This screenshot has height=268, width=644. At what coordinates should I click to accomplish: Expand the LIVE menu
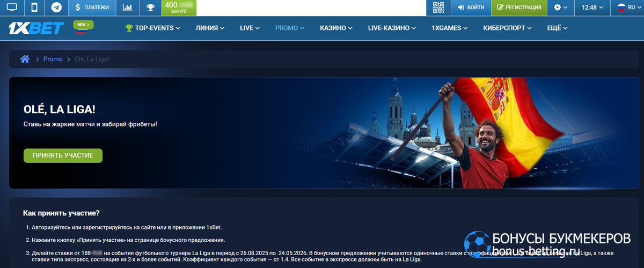click(x=250, y=28)
